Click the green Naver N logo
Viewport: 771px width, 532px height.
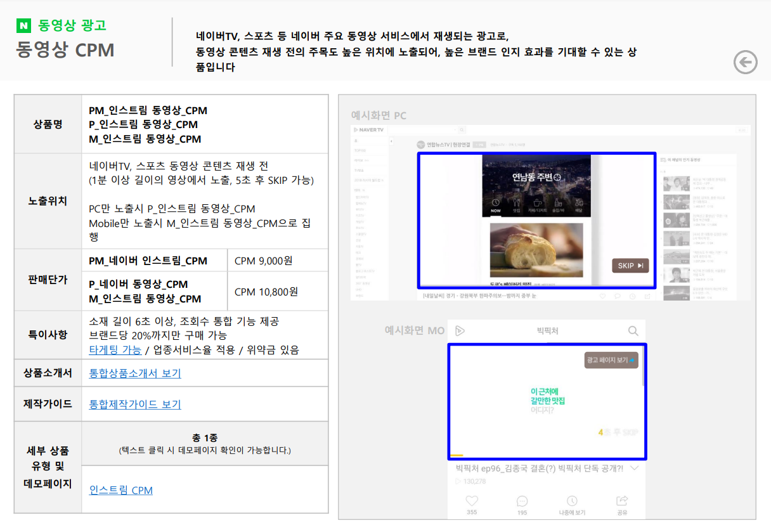tap(24, 26)
